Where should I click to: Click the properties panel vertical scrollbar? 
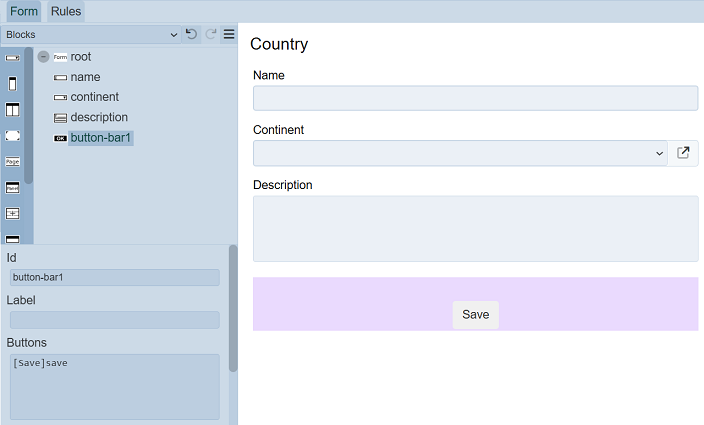233,308
